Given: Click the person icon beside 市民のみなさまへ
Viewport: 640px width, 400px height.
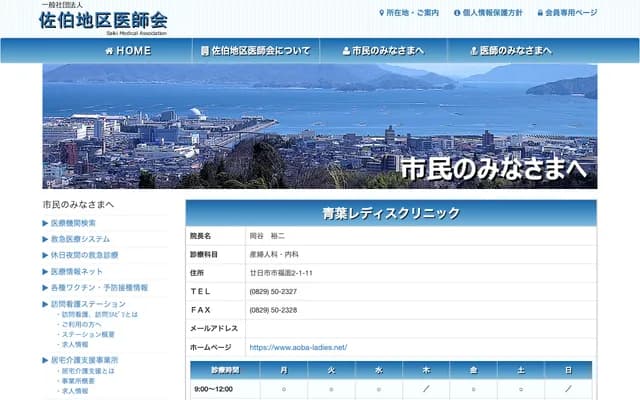Looking at the screenshot, I should (346, 51).
